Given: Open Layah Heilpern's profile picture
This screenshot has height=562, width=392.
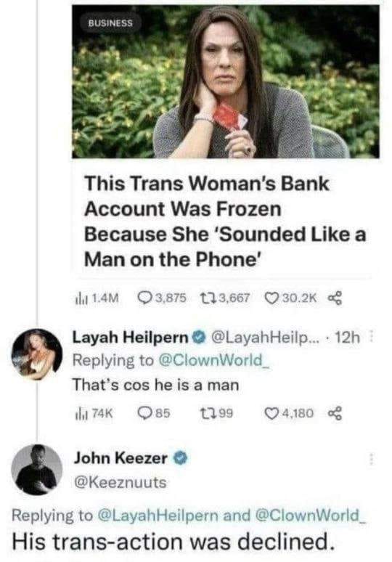Looking at the screenshot, I should point(36,352).
